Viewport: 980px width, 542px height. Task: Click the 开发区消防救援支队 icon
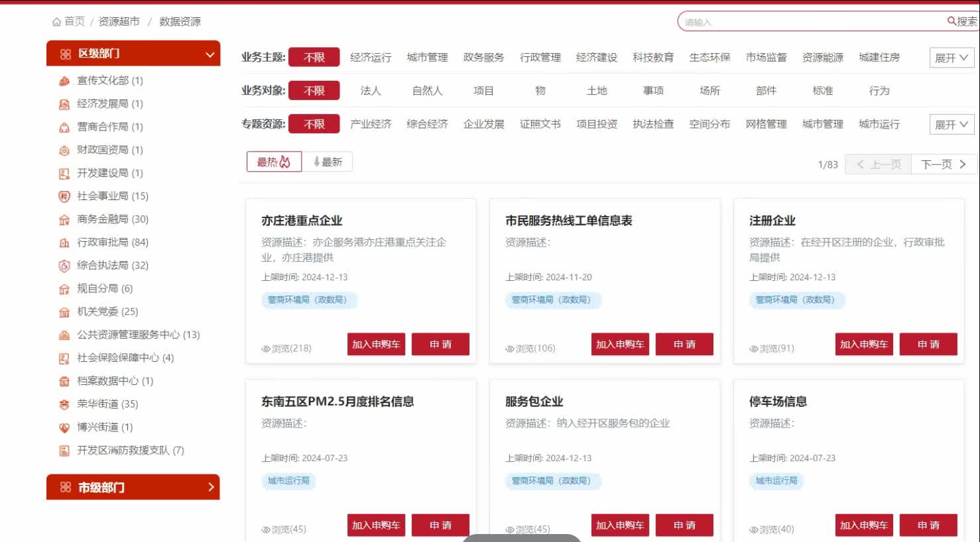[x=64, y=451]
